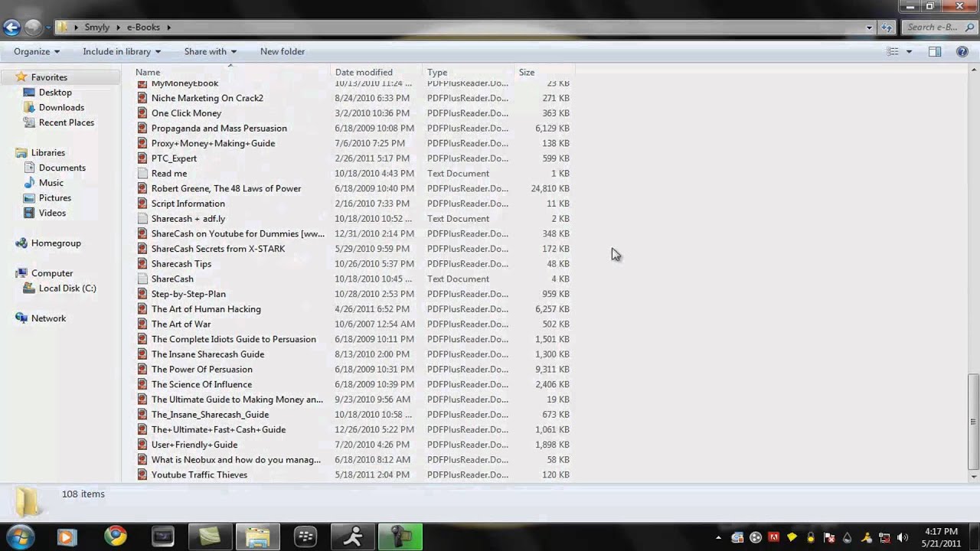Click the Forward navigation arrow button
The width and height of the screenshot is (980, 551).
tap(33, 28)
